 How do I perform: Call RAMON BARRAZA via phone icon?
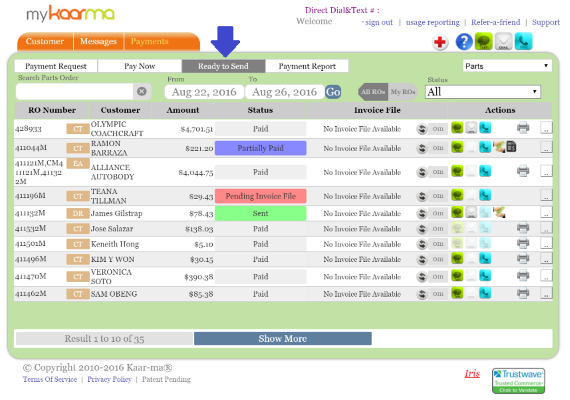point(485,147)
